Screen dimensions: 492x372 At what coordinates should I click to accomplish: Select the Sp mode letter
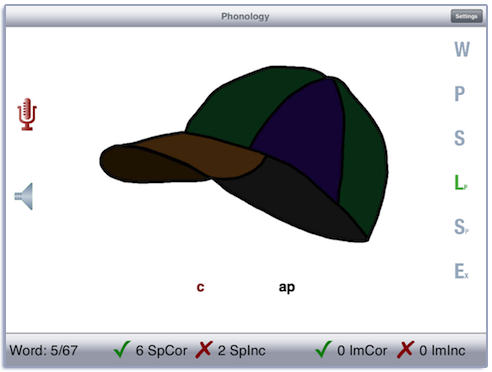click(461, 227)
